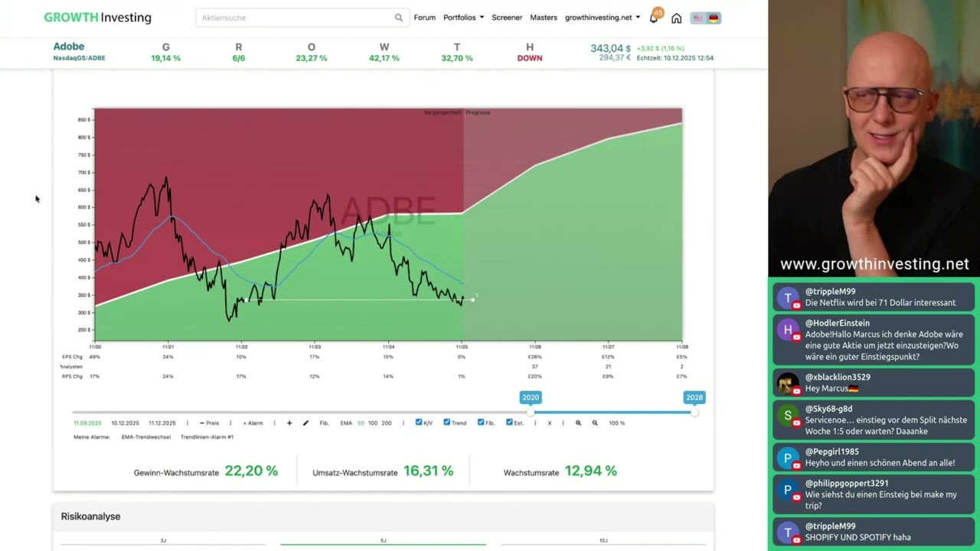This screenshot has height=551, width=980.
Task: Toggle the K/V checkbox
Action: (419, 422)
